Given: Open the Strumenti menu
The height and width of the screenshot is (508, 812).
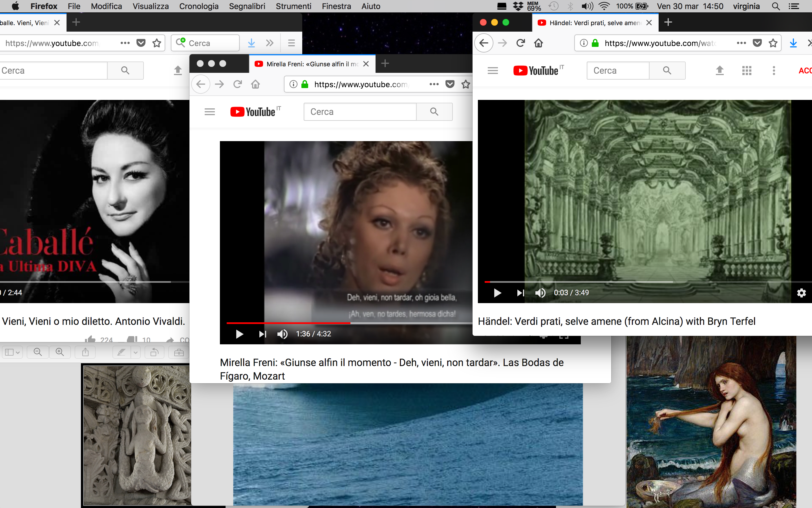Looking at the screenshot, I should (x=293, y=6).
